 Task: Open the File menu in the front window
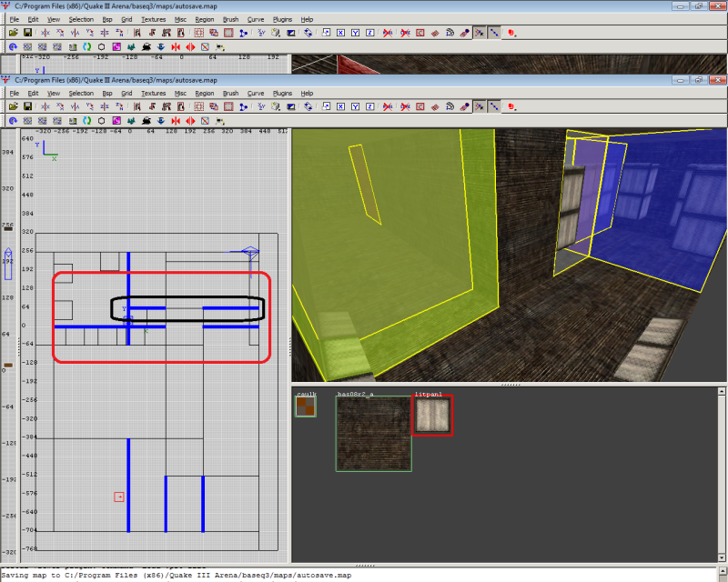click(15, 94)
